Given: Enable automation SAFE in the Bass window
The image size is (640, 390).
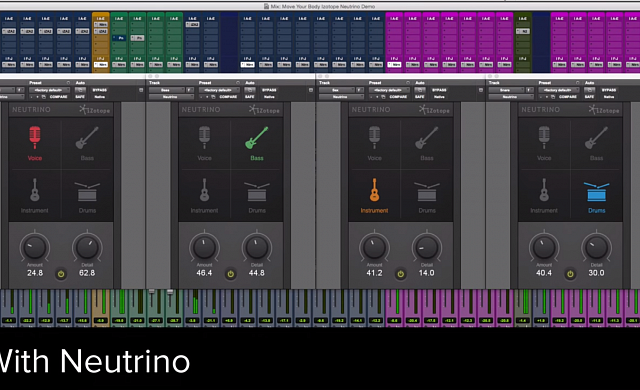Looking at the screenshot, I should tap(250, 97).
